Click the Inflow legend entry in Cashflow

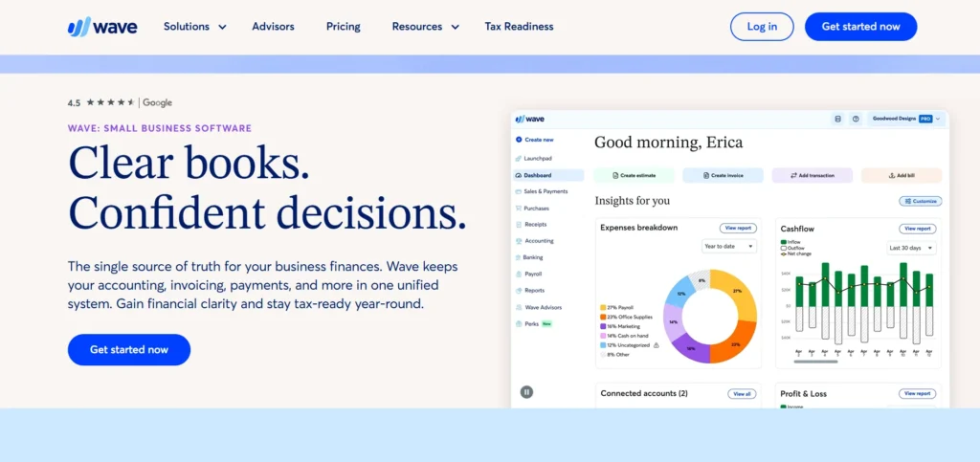pyautogui.click(x=791, y=242)
